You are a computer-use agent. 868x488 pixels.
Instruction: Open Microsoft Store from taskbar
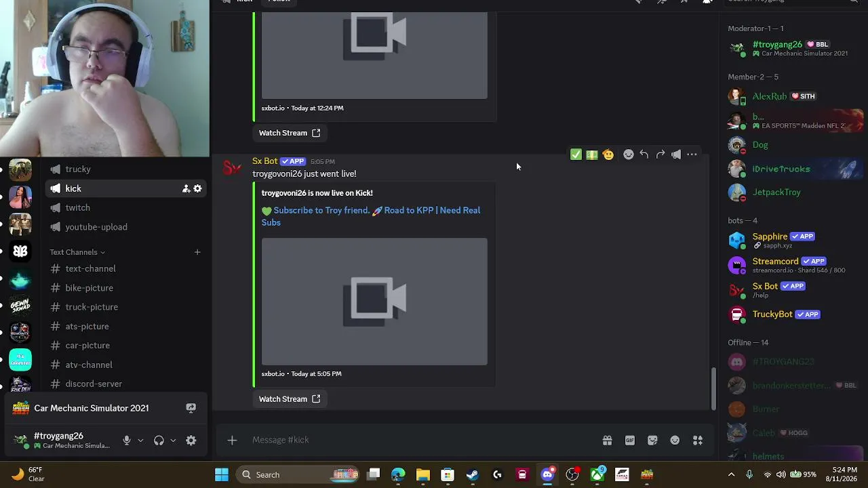448,475
